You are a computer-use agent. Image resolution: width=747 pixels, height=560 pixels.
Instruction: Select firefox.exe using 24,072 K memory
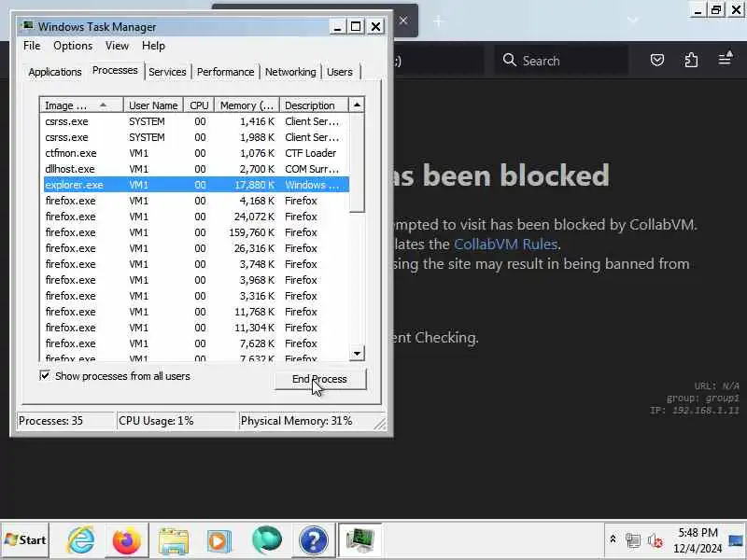196,217
